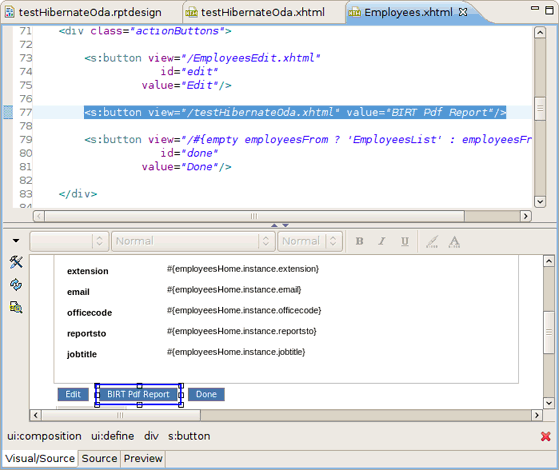
Task: Toggle Bold formatting
Action: tap(359, 241)
